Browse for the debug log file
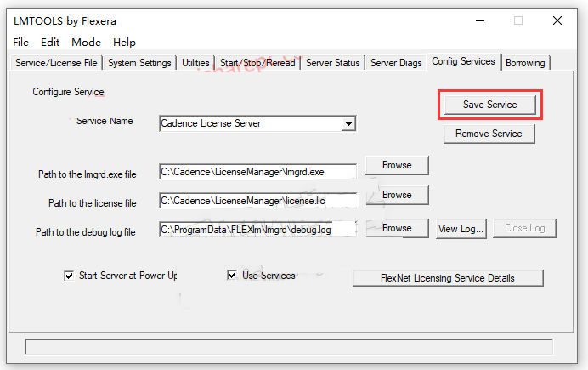588x370 pixels. (x=397, y=228)
